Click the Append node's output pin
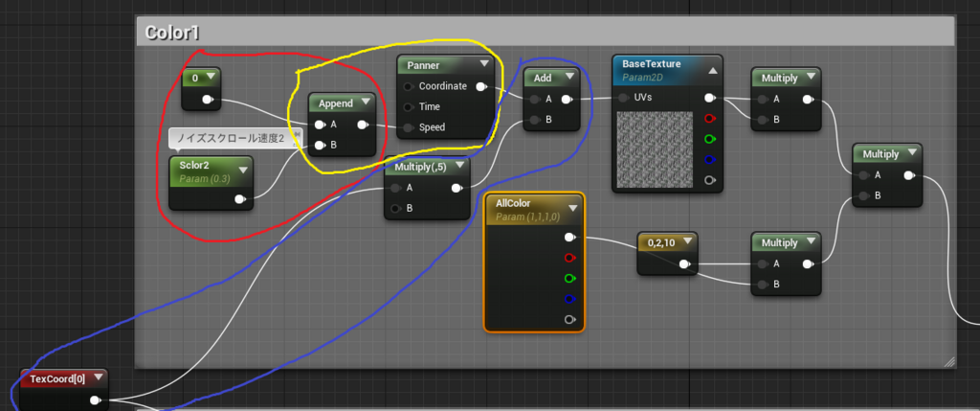 pos(363,125)
